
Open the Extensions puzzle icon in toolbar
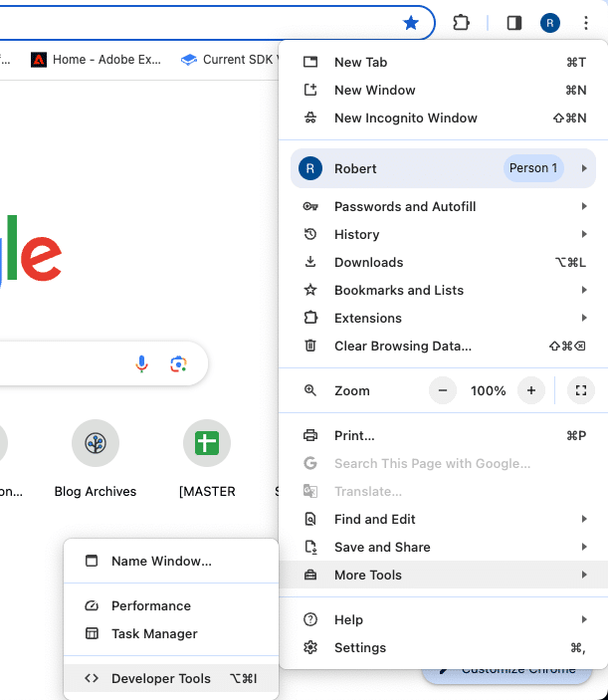pos(461,23)
